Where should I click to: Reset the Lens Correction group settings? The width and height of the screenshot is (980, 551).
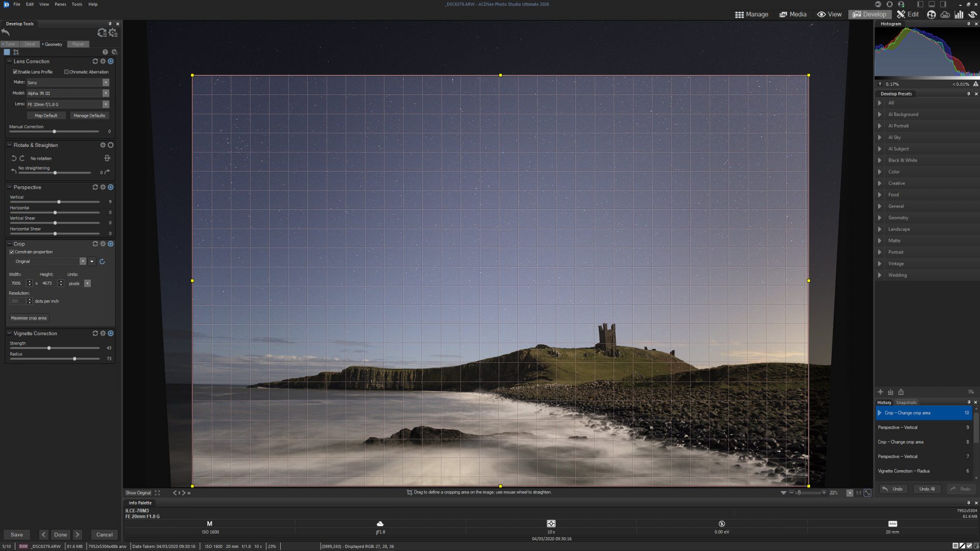coord(95,61)
